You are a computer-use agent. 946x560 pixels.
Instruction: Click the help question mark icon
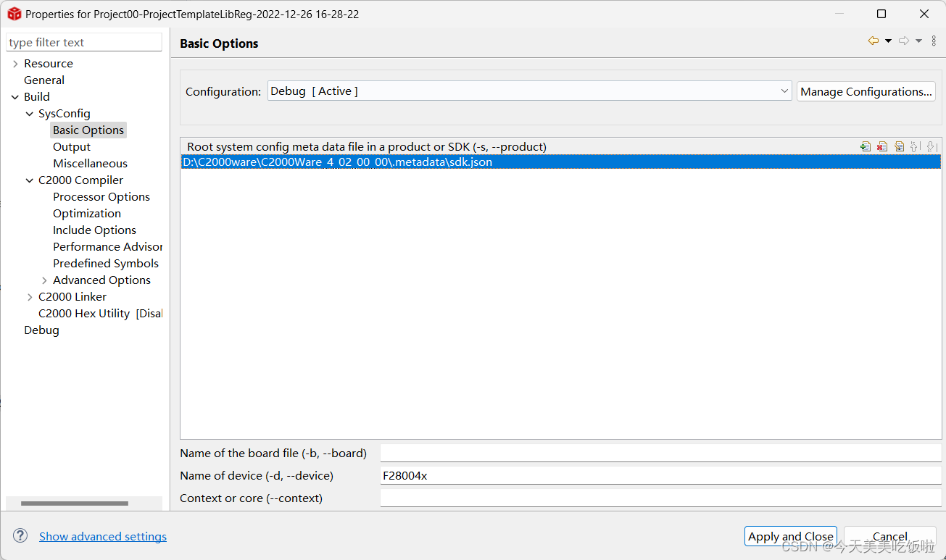(20, 535)
